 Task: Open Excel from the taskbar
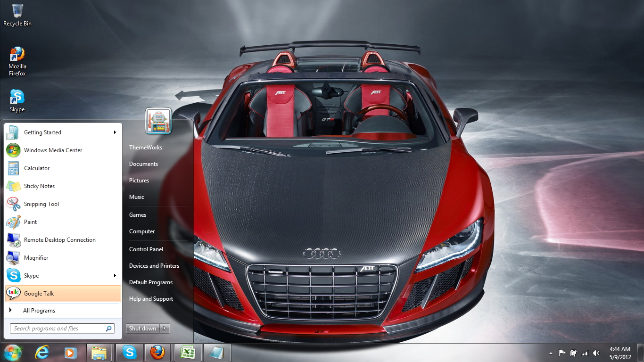click(188, 353)
